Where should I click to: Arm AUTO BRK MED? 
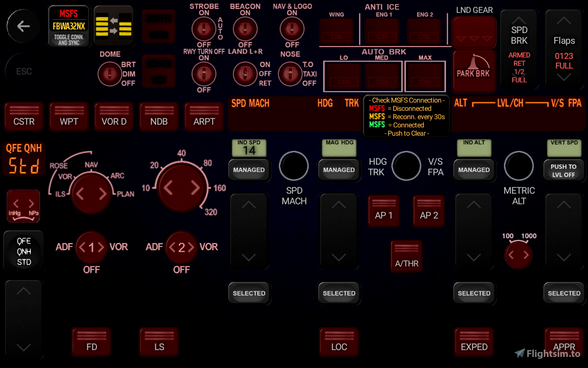coord(382,76)
